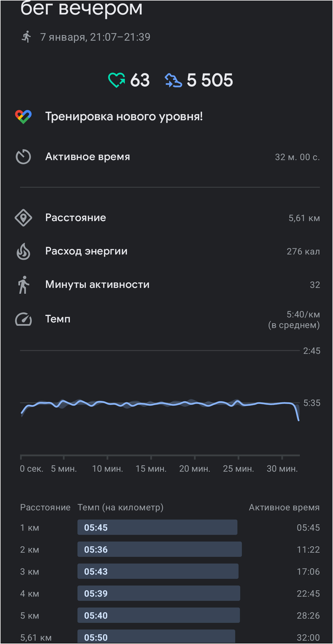Image resolution: width=333 pixels, height=644 pixels.
Task: Tap the Активное время clock icon
Action: point(23,157)
